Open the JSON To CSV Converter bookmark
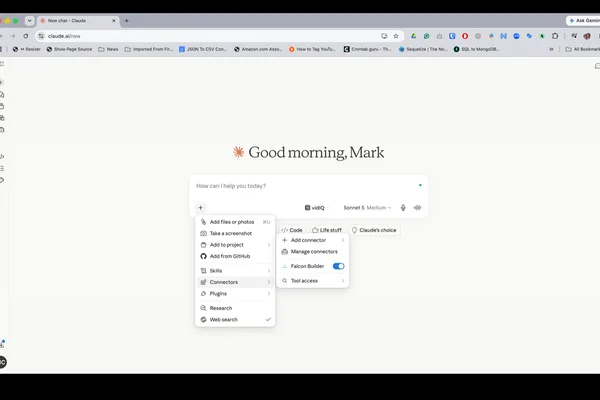Image resolution: width=600 pixels, height=400 pixels. [x=203, y=49]
